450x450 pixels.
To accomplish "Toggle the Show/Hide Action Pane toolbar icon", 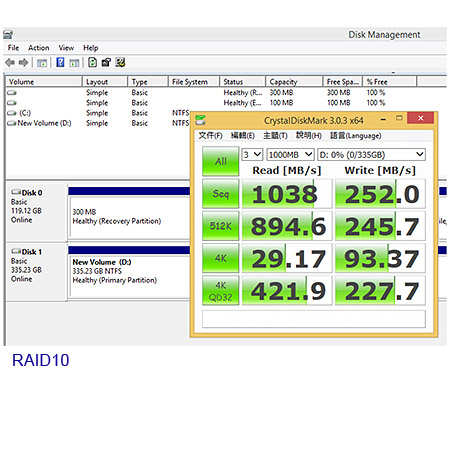I will (x=74, y=63).
